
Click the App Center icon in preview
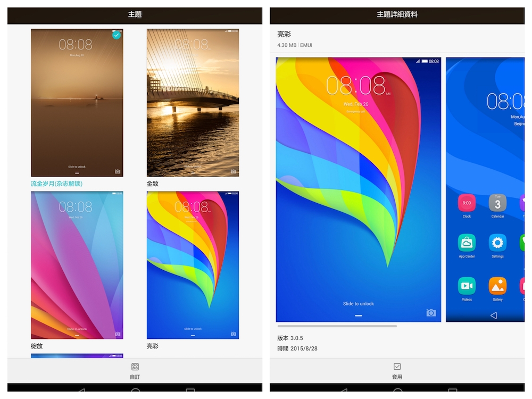[x=467, y=243]
